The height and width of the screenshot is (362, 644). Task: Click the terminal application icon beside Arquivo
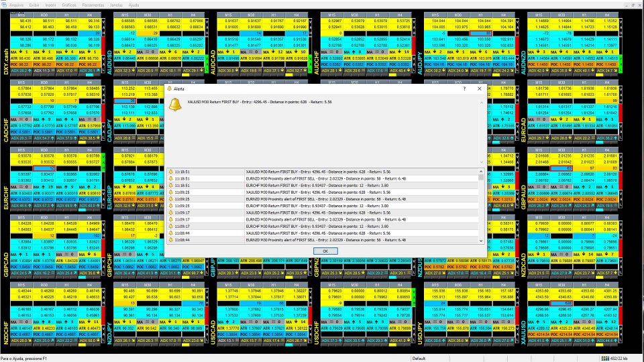(4, 5)
